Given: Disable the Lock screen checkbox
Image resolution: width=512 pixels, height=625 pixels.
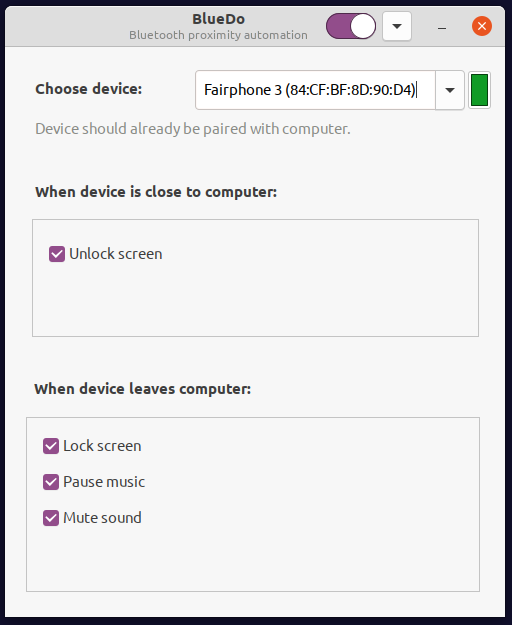Looking at the screenshot, I should pos(51,446).
